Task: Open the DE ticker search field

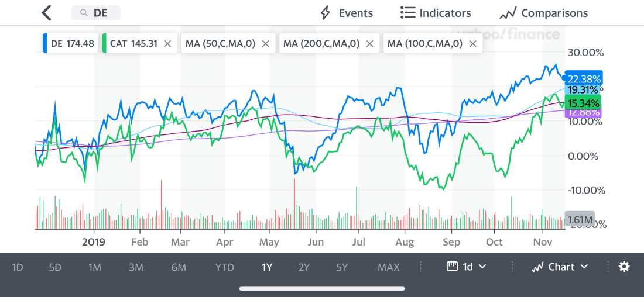Action: coord(96,13)
